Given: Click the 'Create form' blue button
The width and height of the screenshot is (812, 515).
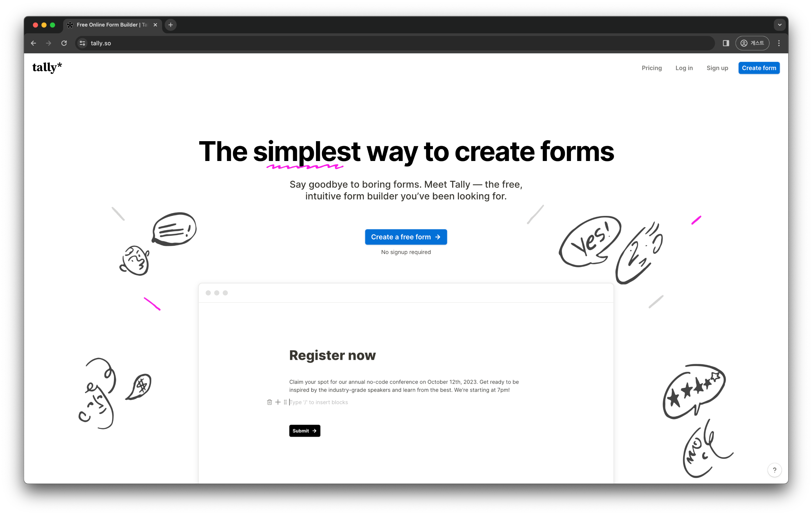Looking at the screenshot, I should tap(759, 67).
